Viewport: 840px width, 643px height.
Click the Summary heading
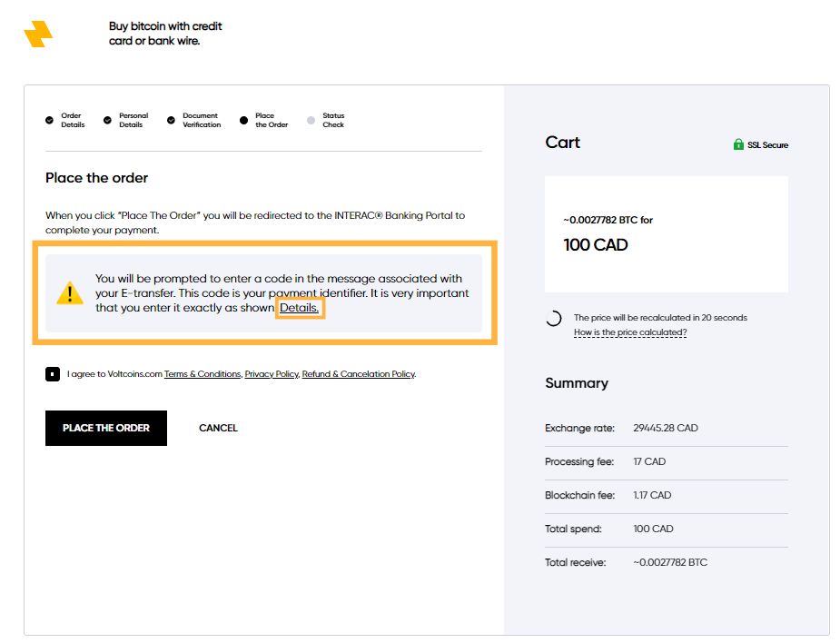click(577, 383)
